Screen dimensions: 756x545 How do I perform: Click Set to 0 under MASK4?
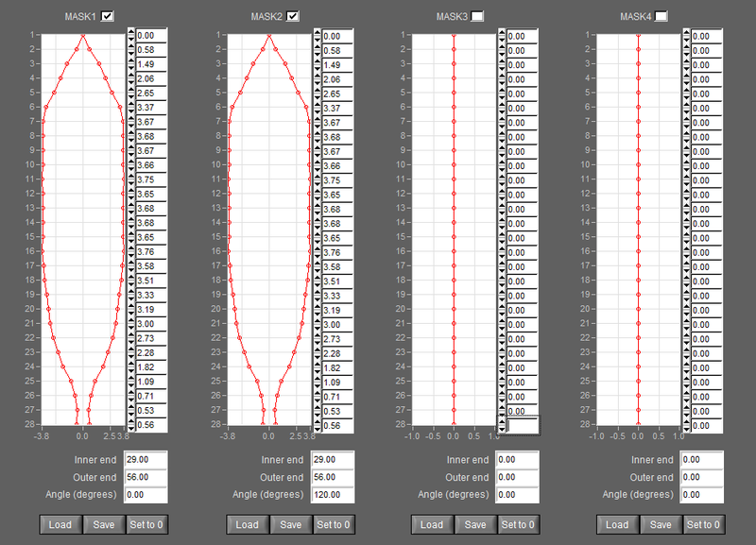point(703,525)
